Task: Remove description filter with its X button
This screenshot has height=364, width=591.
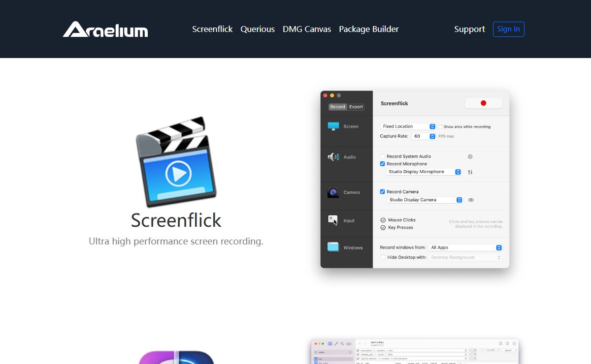Action: coord(465,351)
